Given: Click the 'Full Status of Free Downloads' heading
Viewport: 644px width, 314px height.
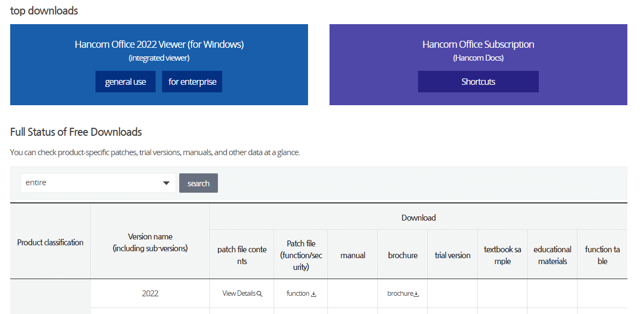Looking at the screenshot, I should coord(76,132).
